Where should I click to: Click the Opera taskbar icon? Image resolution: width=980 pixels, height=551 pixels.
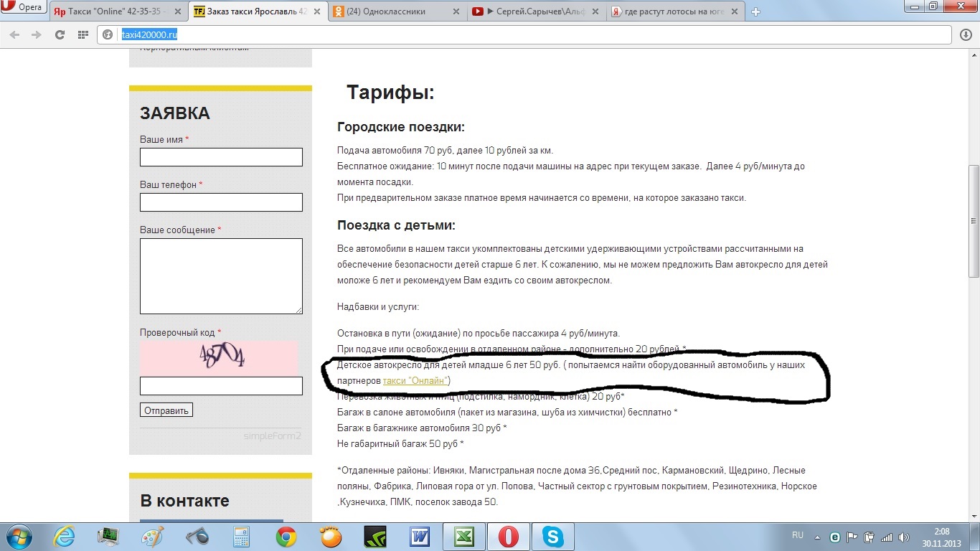509,537
